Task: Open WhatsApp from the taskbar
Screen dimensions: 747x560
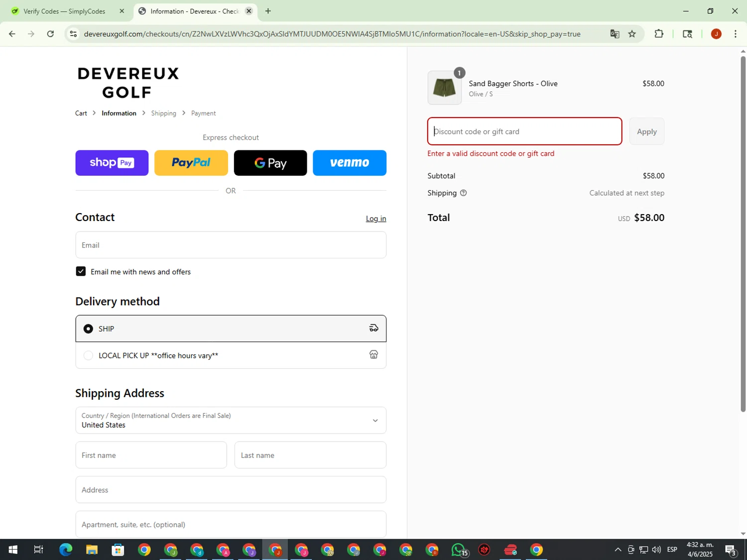Action: tap(458, 550)
